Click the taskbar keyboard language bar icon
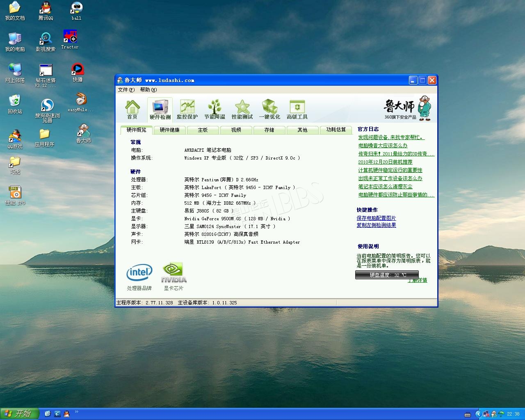The image size is (525, 420). [x=467, y=414]
